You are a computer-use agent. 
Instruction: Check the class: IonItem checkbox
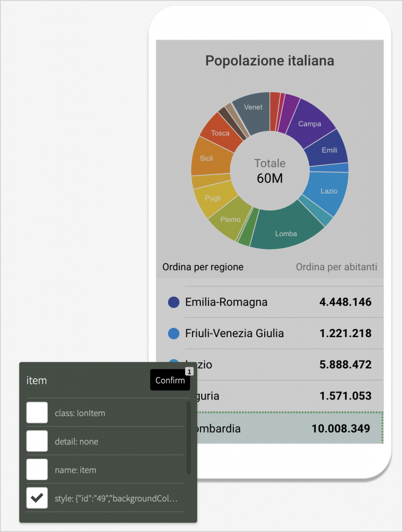tap(37, 413)
